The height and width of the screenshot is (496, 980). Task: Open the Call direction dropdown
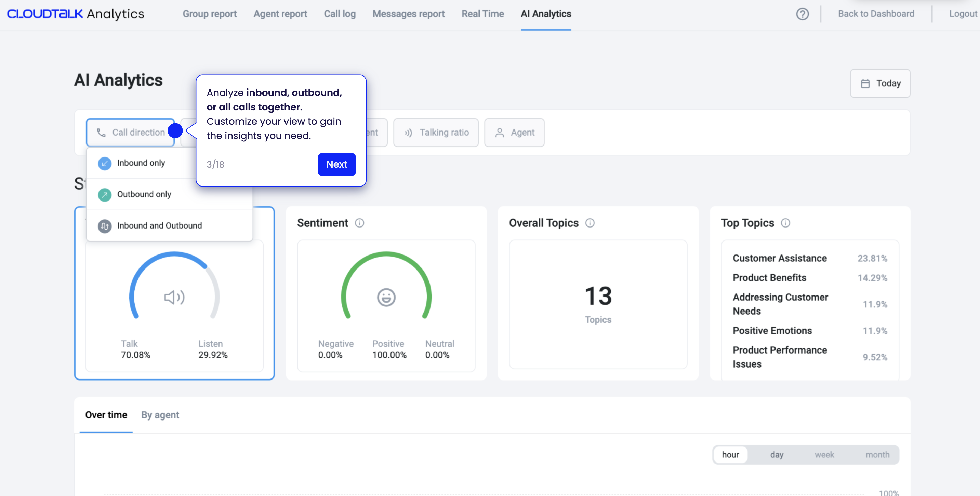coord(130,132)
